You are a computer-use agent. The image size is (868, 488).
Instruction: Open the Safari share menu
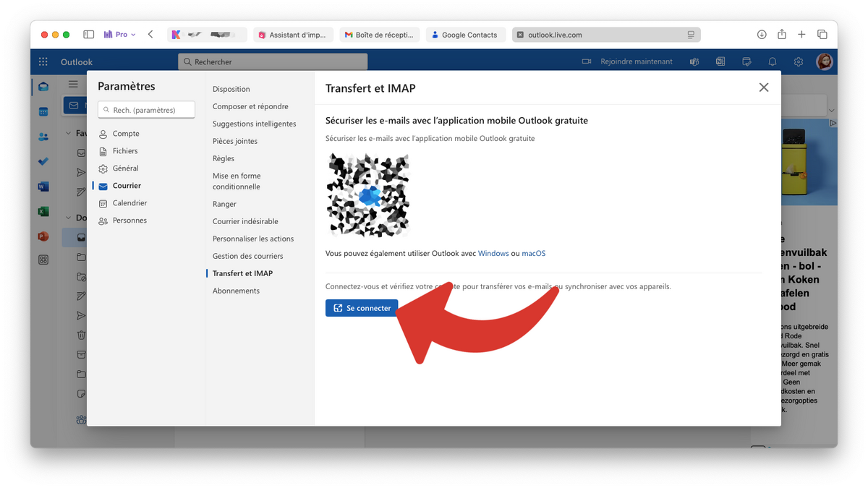[x=782, y=35]
